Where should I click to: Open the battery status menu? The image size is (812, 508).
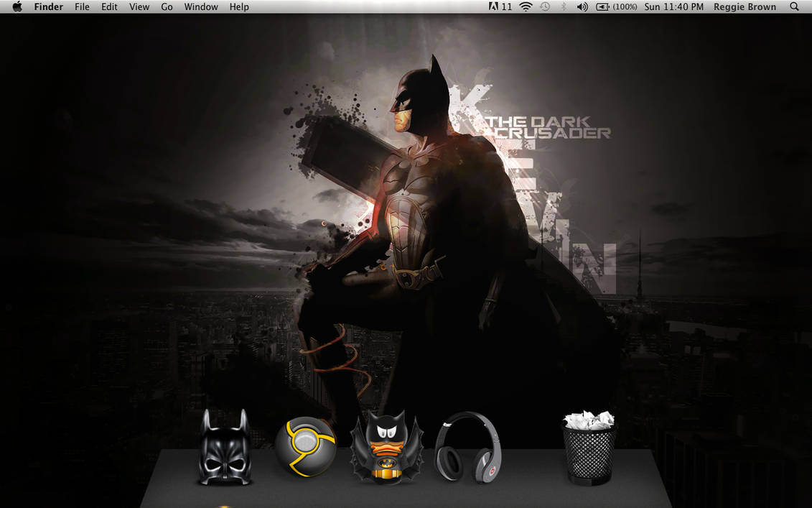pos(617,6)
